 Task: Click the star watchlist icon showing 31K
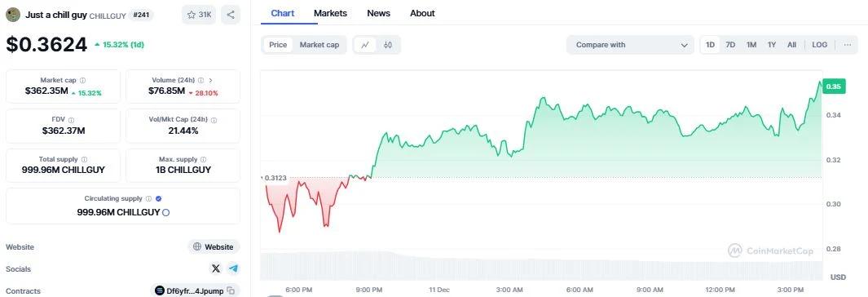[x=199, y=15]
